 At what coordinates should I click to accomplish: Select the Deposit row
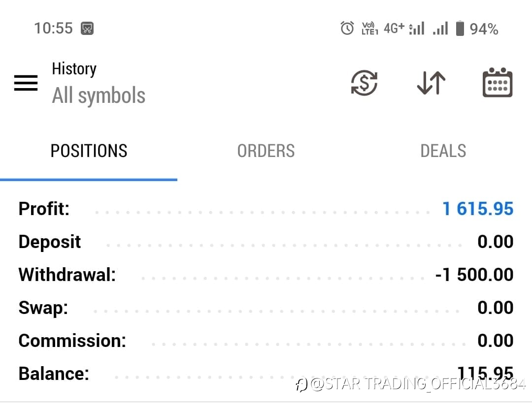tap(266, 242)
